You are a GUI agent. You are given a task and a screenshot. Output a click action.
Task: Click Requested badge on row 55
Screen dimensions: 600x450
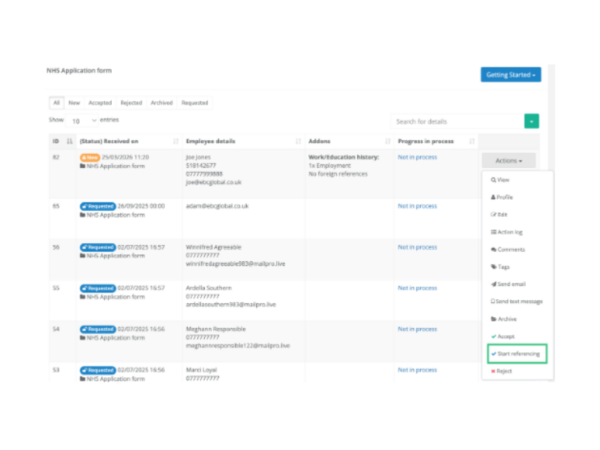coord(98,288)
